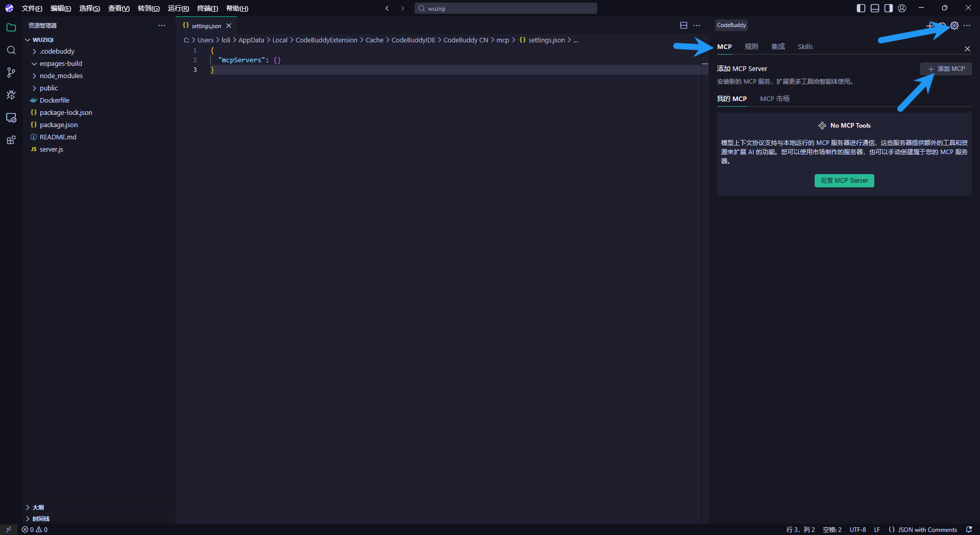Image resolution: width=980 pixels, height=535 pixels.
Task: Toggle the primary side bar layout
Action: click(861, 8)
